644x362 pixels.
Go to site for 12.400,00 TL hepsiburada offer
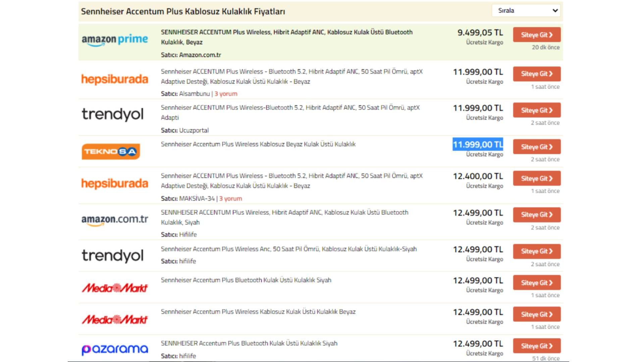536,179
